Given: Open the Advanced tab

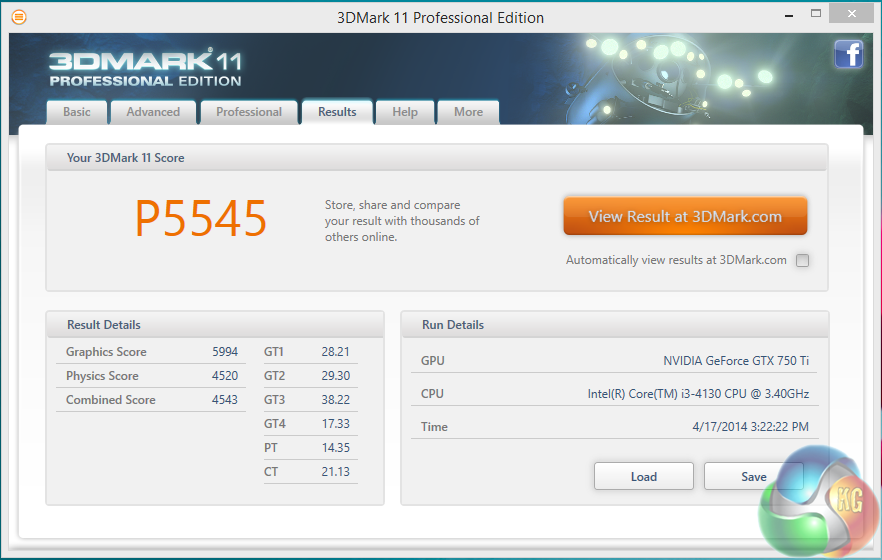Looking at the screenshot, I should [153, 112].
